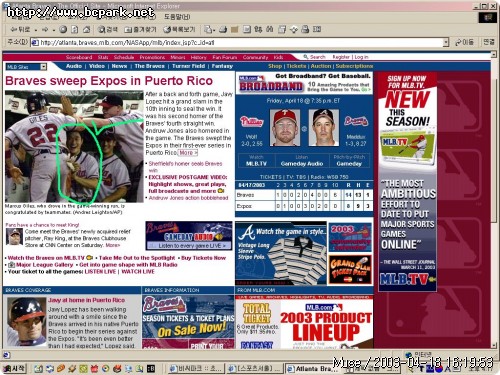The width and height of the screenshot is (500, 375).
Task: Click the Mail icon in the IE toolbar
Action: pos(208,30)
